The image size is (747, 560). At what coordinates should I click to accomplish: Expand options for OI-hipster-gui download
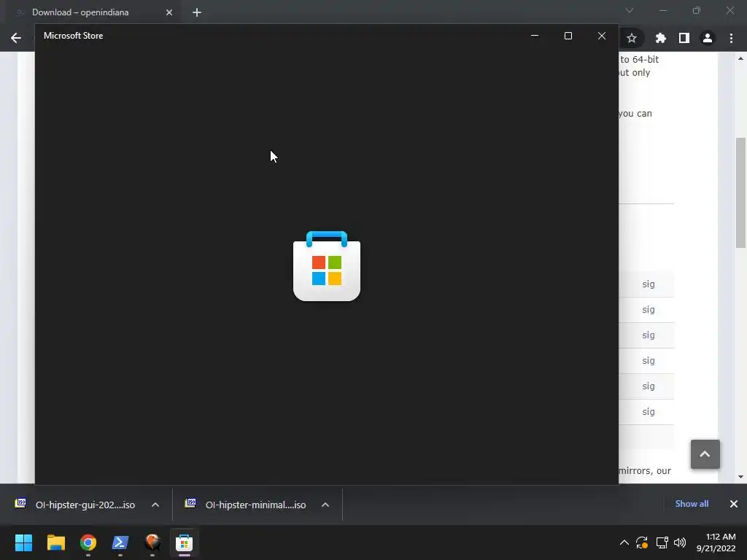coord(155,505)
